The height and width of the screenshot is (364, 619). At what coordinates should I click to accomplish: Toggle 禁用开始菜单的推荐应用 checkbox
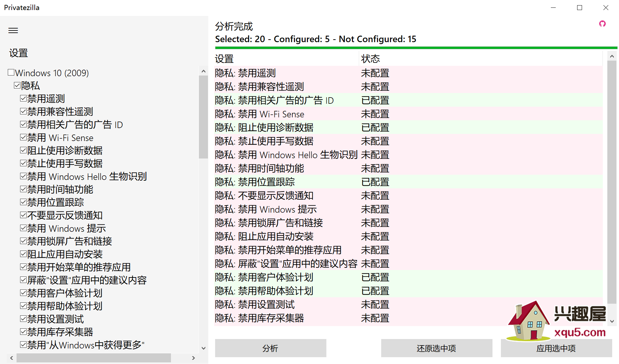23,267
